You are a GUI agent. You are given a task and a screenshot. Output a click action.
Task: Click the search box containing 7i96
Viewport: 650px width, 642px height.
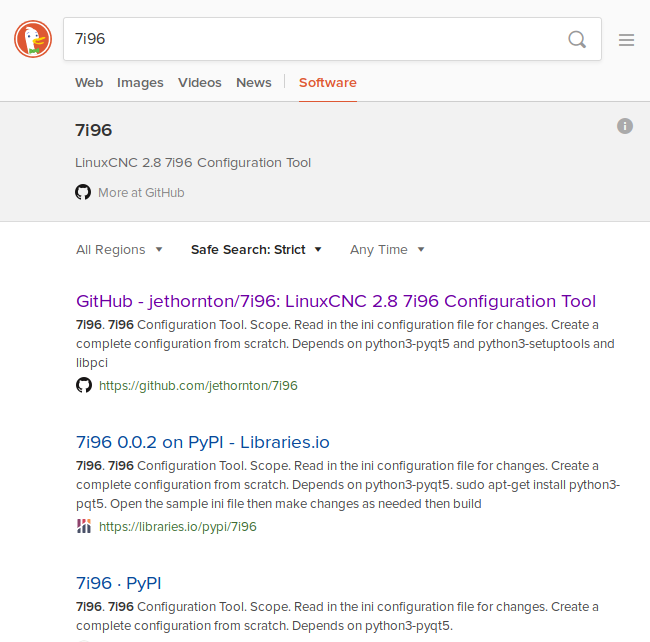point(332,39)
